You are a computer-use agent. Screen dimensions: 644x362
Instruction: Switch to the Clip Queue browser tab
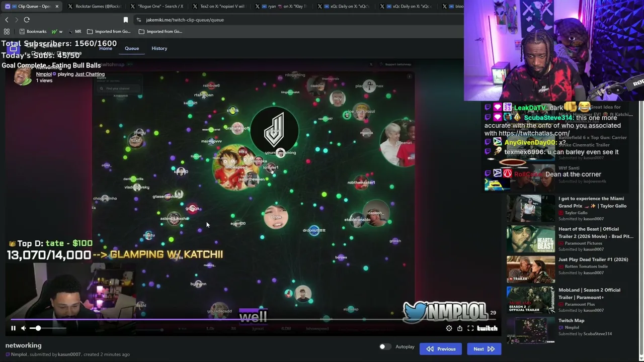click(31, 7)
